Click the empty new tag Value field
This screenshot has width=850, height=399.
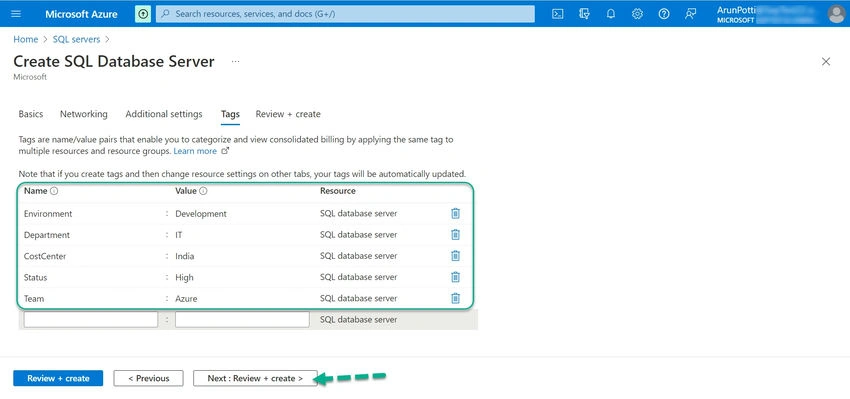(242, 319)
